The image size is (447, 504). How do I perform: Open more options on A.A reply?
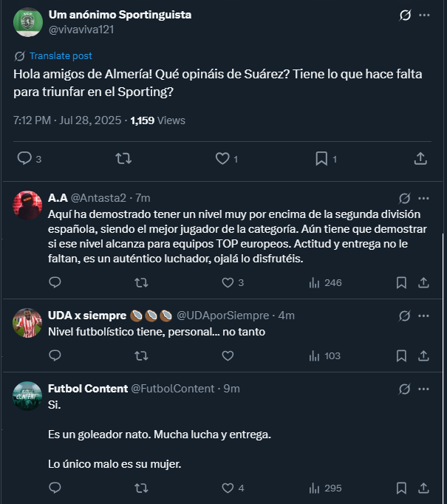point(424,198)
